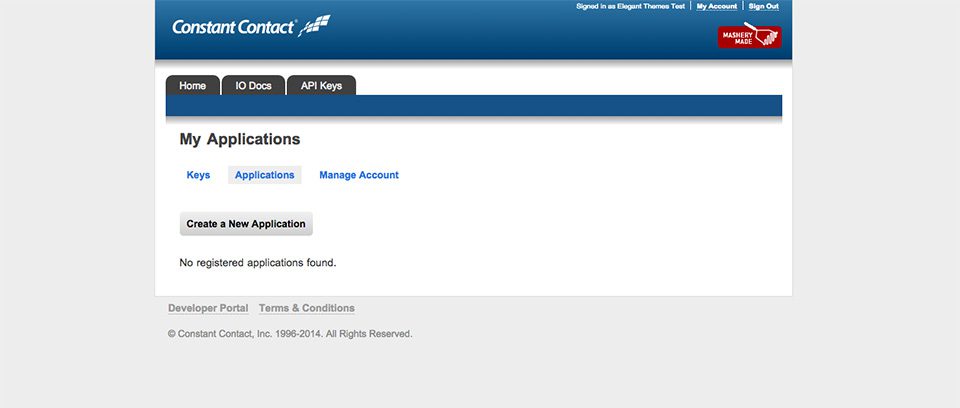The height and width of the screenshot is (408, 960).
Task: Select the Keys sub-navigation link
Action: pos(198,175)
